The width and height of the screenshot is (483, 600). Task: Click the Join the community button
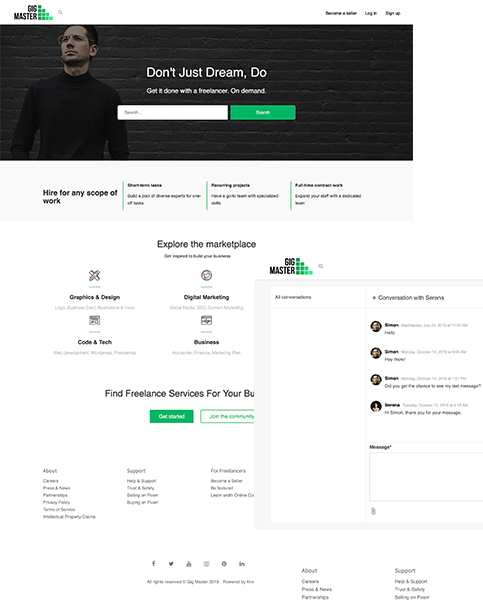227,416
